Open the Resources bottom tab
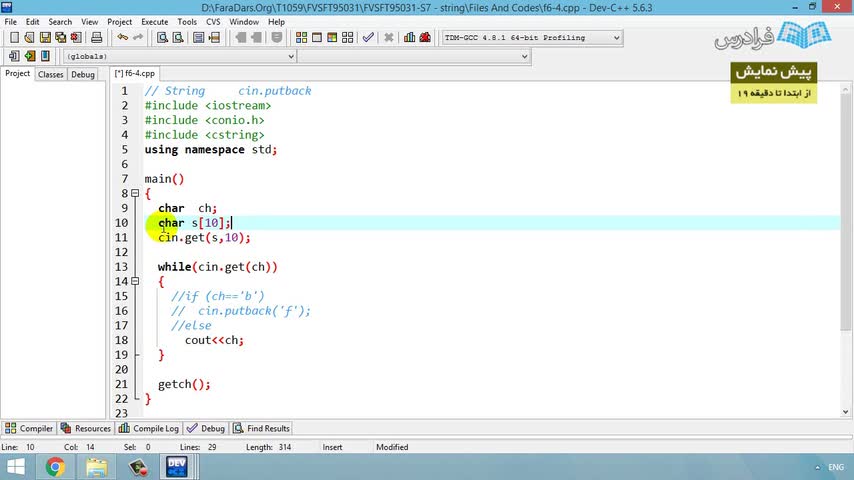 pyautogui.click(x=86, y=428)
